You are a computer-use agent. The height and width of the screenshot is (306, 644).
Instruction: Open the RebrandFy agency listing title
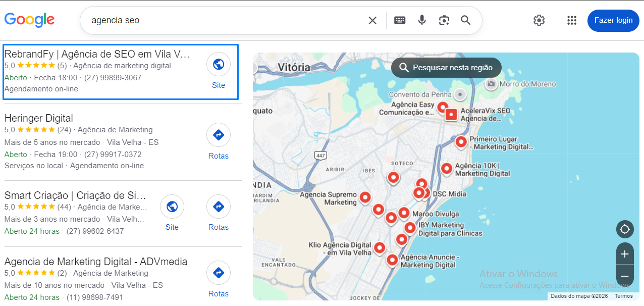coord(97,54)
